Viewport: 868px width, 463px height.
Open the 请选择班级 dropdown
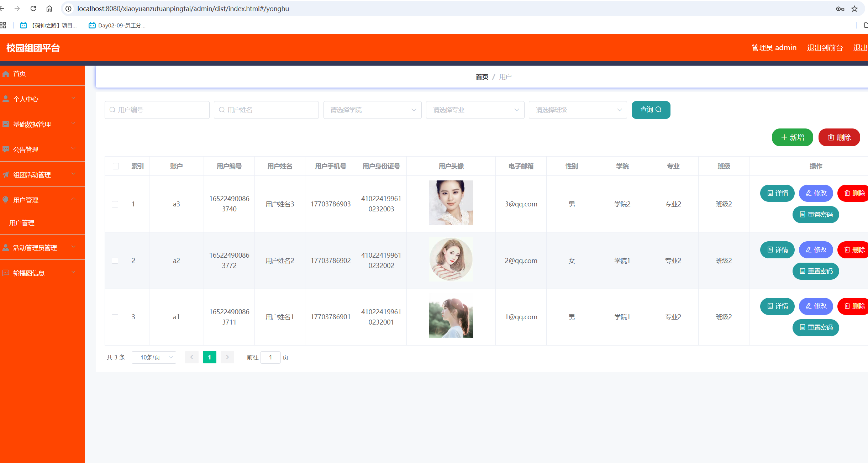point(578,110)
